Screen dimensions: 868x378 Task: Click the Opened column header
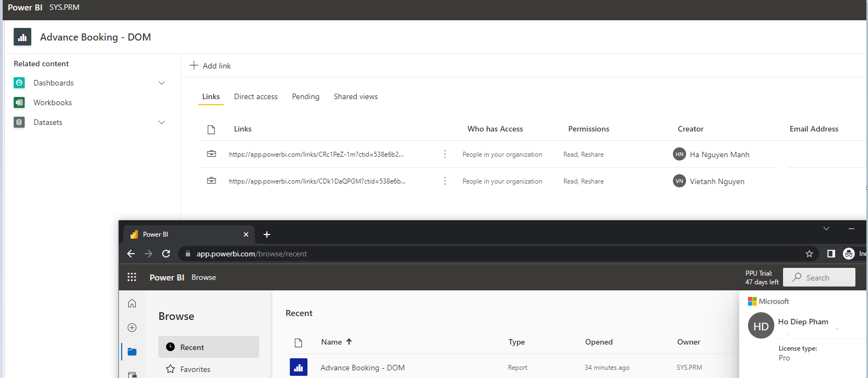tap(599, 342)
